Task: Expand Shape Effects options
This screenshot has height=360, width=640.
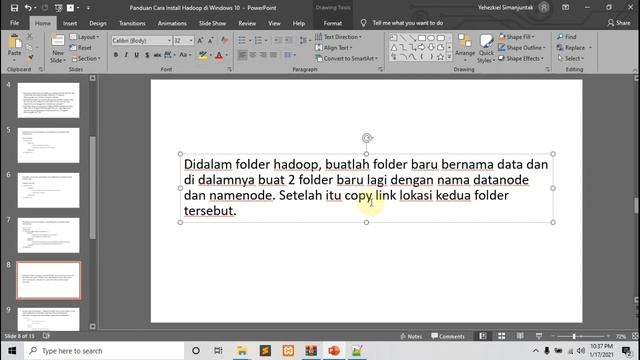Action: (521, 59)
